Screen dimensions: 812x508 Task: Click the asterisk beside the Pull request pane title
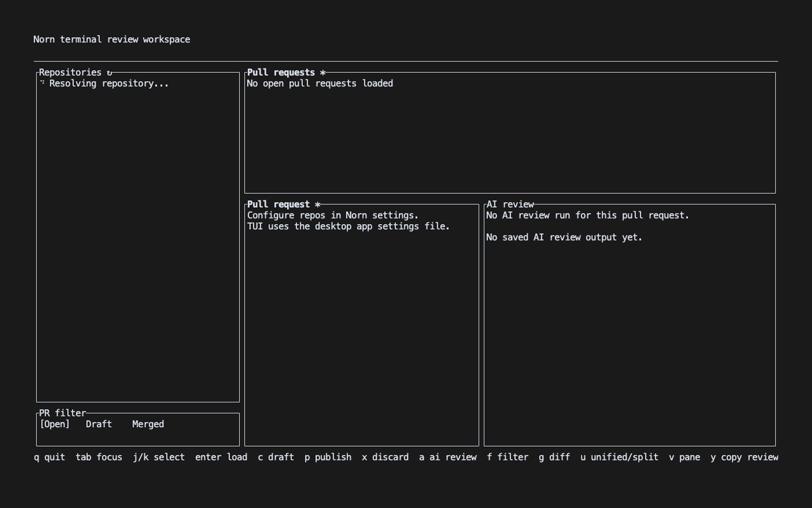coord(317,204)
